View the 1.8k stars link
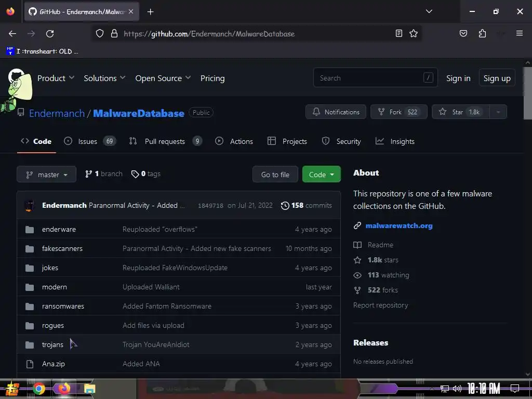The height and width of the screenshot is (399, 532). 376,260
